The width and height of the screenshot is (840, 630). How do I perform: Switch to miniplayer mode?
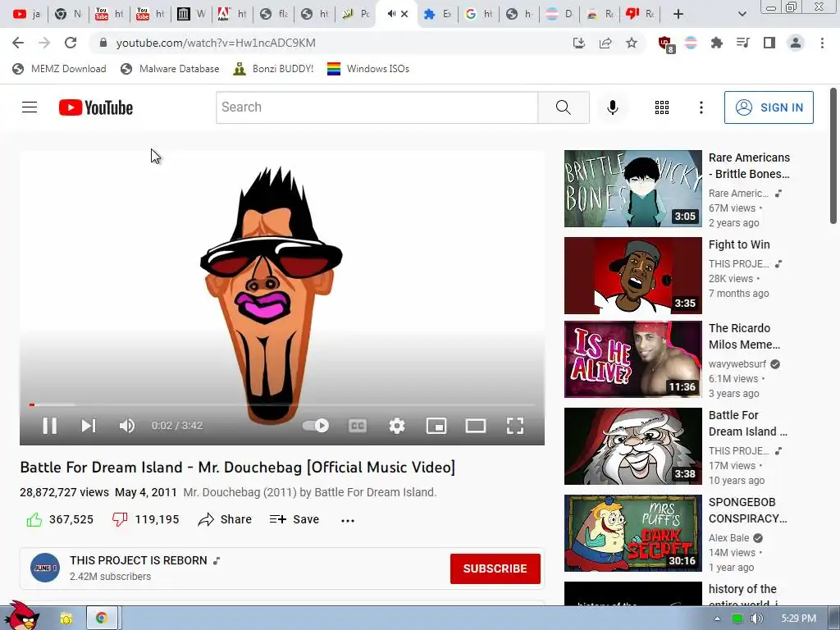pos(436,426)
